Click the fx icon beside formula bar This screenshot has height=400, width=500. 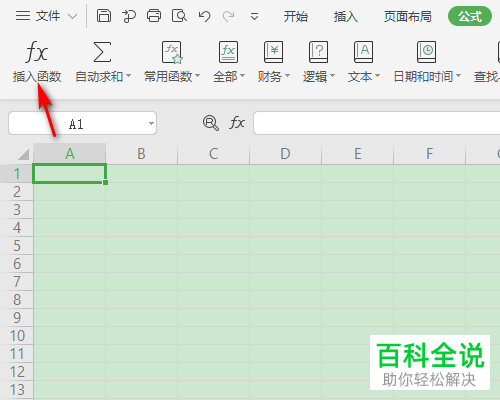pos(237,123)
